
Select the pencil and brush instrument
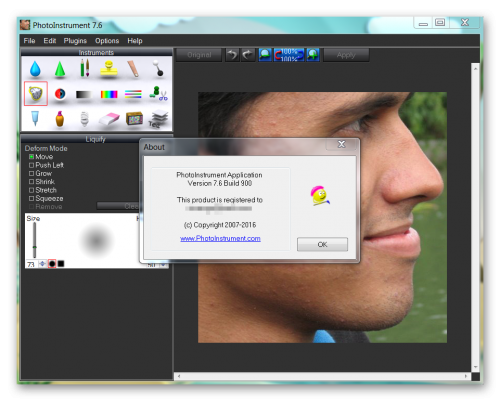(x=85, y=68)
